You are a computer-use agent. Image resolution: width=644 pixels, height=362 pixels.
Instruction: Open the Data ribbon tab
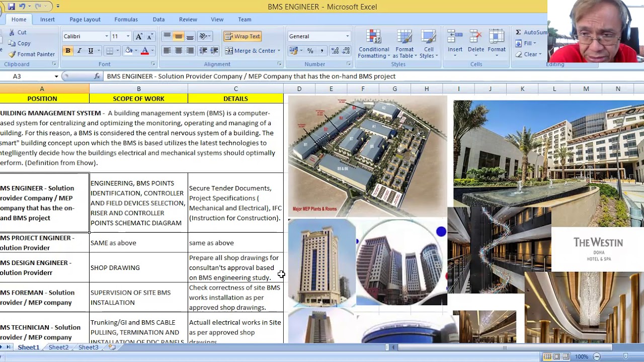pos(158,19)
